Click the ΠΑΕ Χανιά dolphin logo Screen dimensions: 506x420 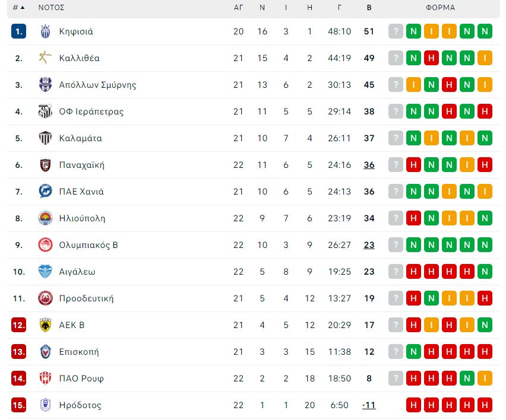point(45,192)
